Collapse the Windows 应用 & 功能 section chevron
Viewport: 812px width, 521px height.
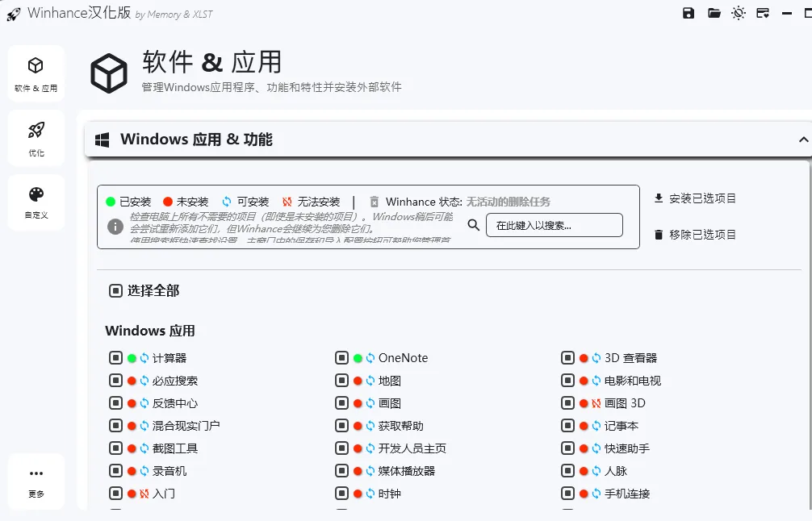coord(803,140)
